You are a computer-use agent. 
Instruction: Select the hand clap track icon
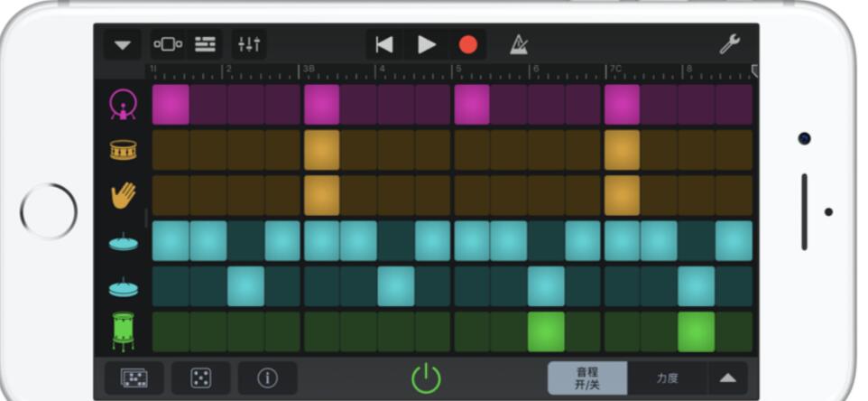[123, 195]
